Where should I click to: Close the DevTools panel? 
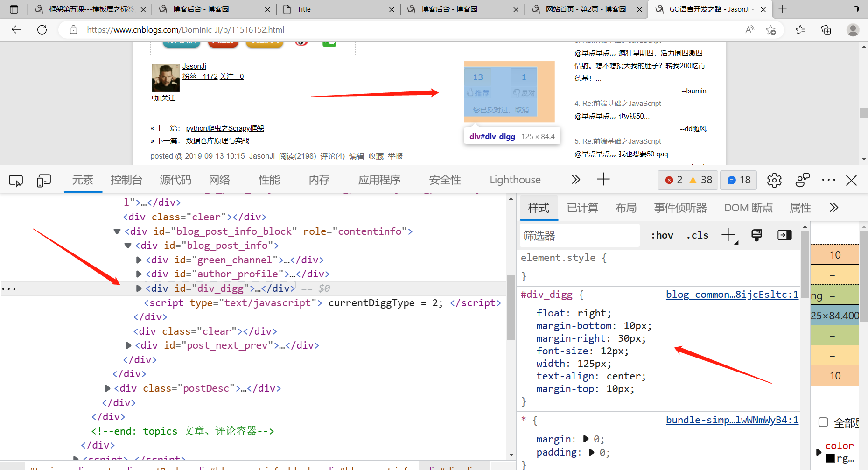pos(851,180)
